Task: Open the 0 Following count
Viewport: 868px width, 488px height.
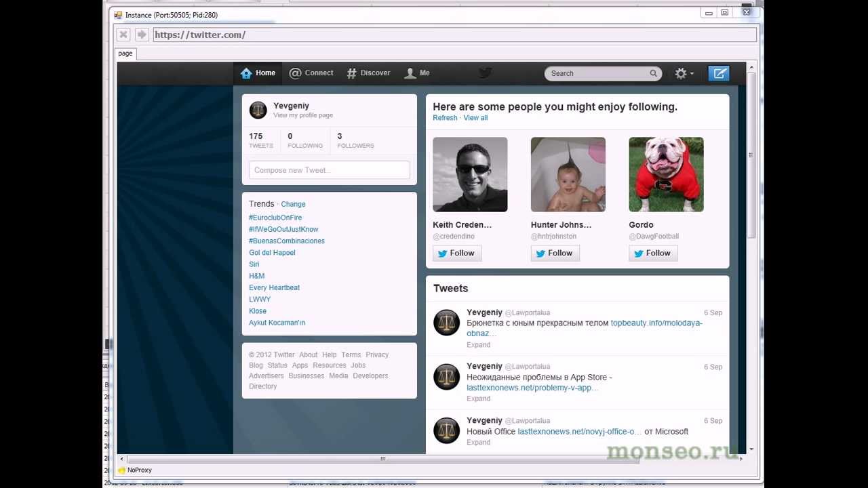Action: pyautogui.click(x=305, y=140)
